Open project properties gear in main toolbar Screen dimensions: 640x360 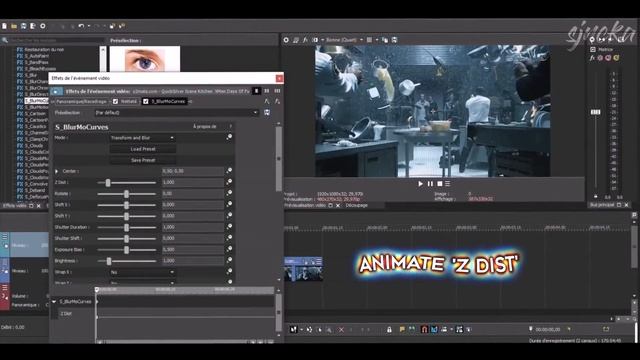click(43, 26)
